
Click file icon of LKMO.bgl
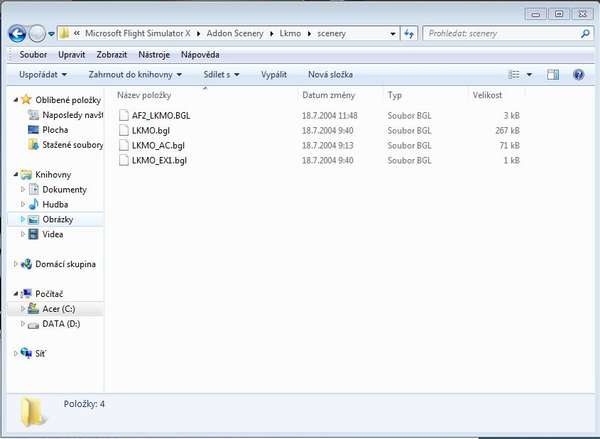coord(124,130)
